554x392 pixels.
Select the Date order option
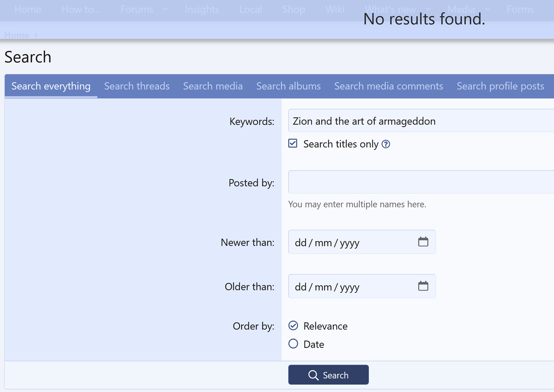point(293,344)
